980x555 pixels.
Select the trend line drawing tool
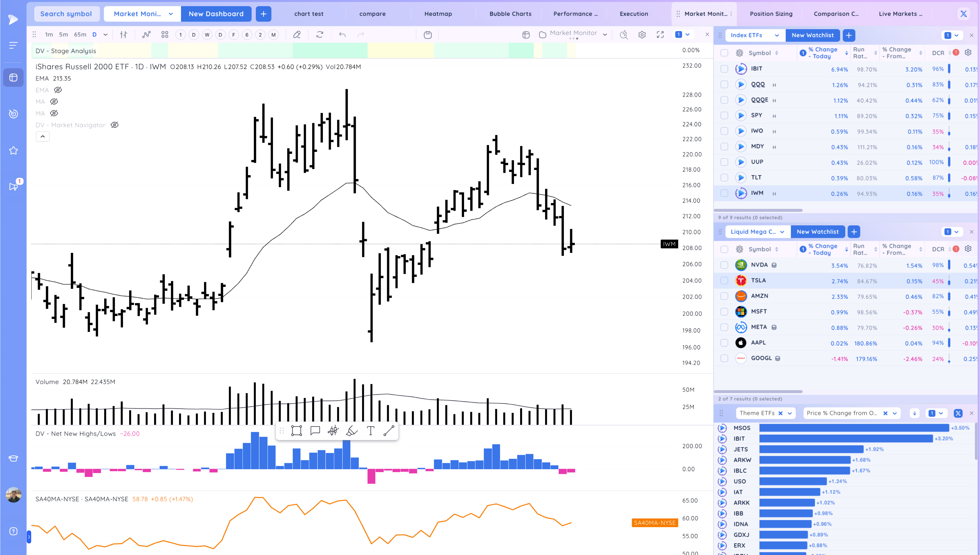388,431
